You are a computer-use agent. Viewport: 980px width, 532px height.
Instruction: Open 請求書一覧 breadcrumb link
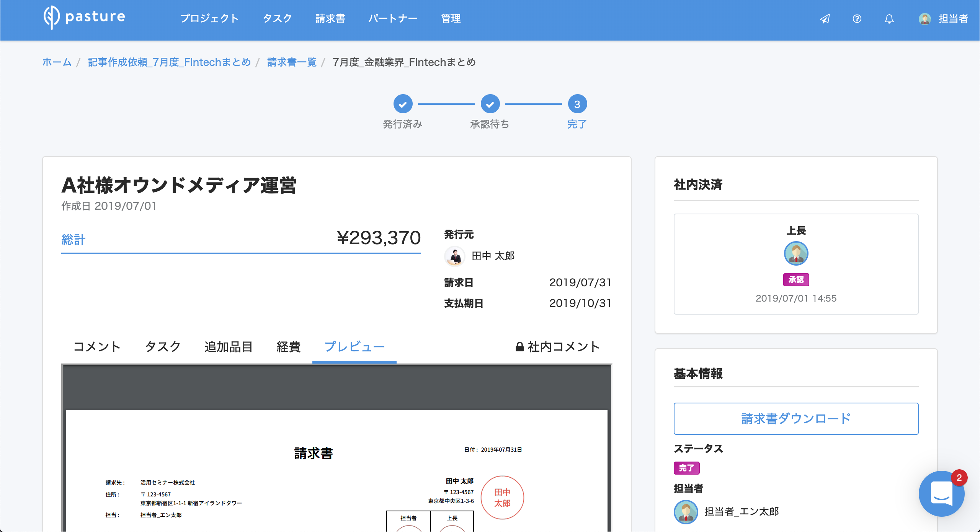[292, 62]
